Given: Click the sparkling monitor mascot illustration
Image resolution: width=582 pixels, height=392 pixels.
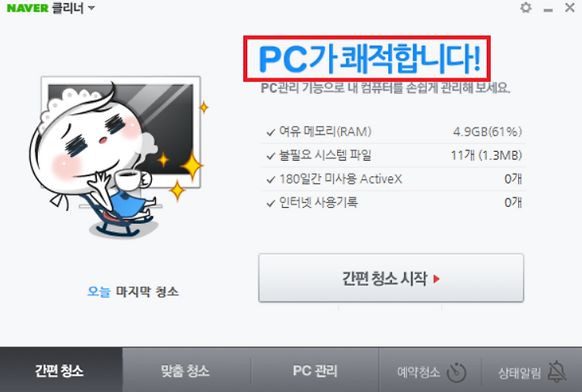Looking at the screenshot, I should (x=118, y=158).
